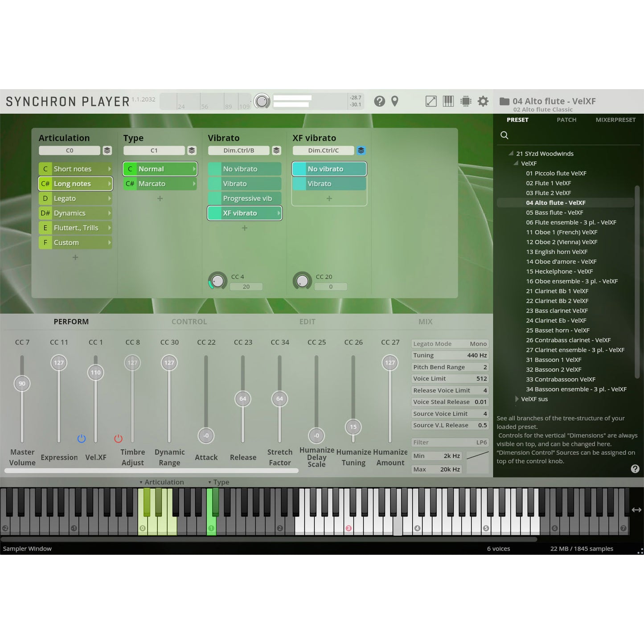Open the help question mark icon in header
This screenshot has height=644, width=644.
(379, 102)
